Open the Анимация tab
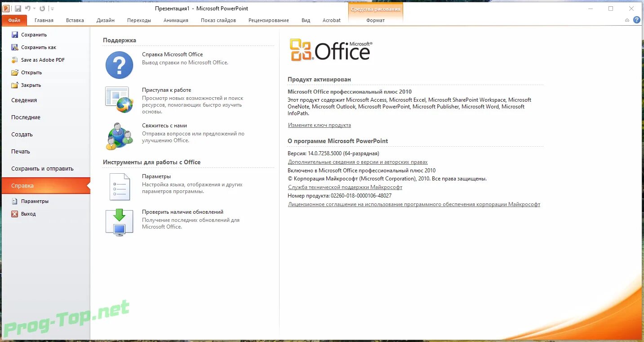 176,20
